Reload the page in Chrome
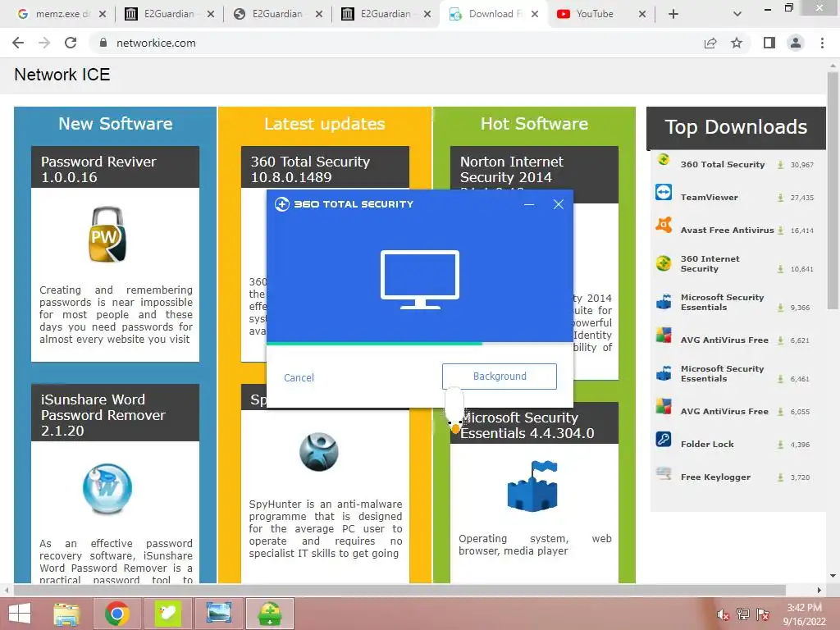This screenshot has height=630, width=840. tap(71, 43)
